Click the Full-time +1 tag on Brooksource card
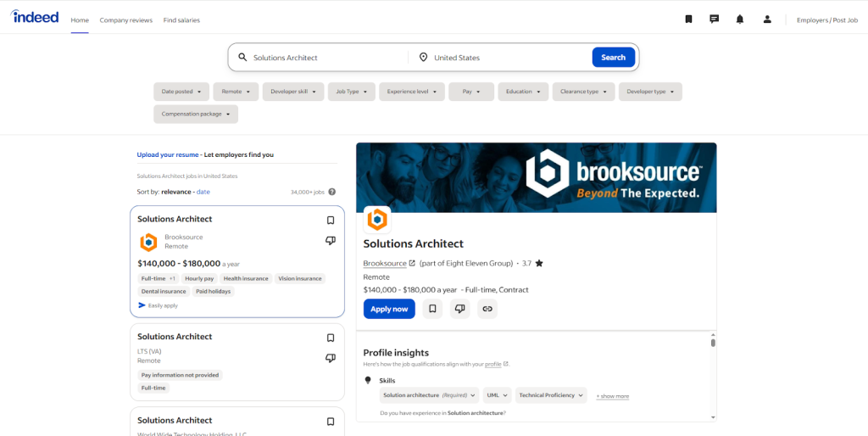Viewport: 868px width, 436px height. pyautogui.click(x=158, y=279)
